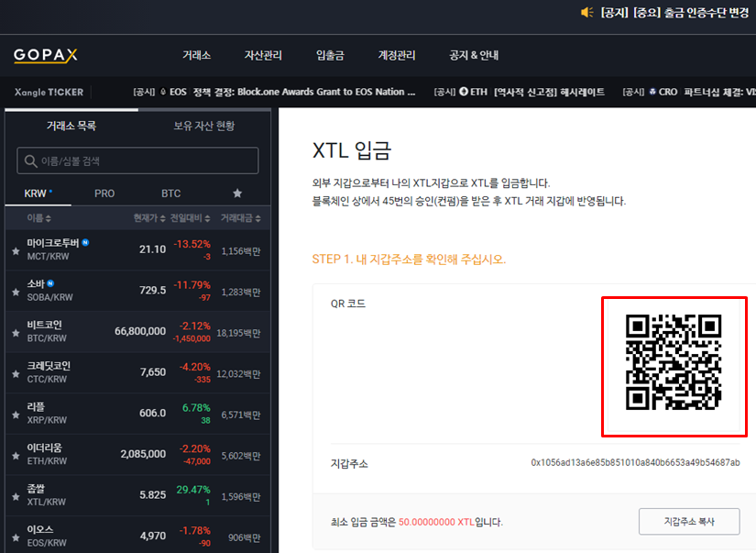This screenshot has height=553, width=756.
Task: Open the CRO 파트너십 ticker item
Action: click(x=689, y=92)
